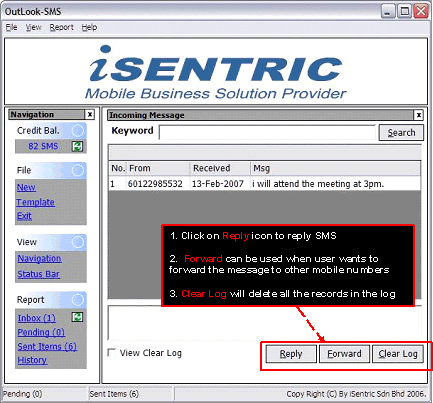Open the New link under File
433x403 pixels.
pos(26,187)
